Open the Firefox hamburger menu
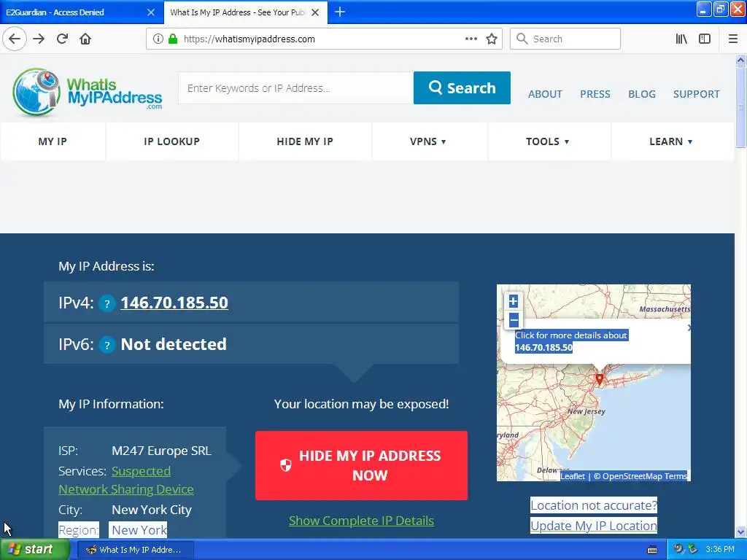The width and height of the screenshot is (747, 560). pos(733,39)
